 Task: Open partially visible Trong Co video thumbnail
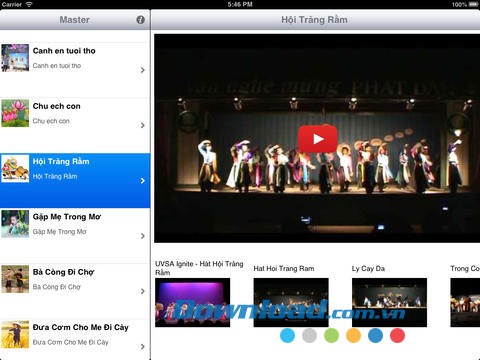point(465,302)
